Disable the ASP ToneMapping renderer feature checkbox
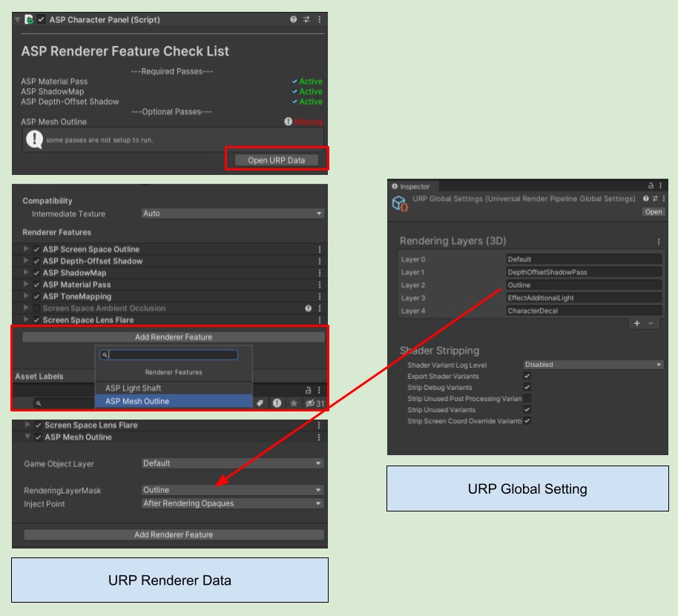678x616 pixels. [x=36, y=297]
